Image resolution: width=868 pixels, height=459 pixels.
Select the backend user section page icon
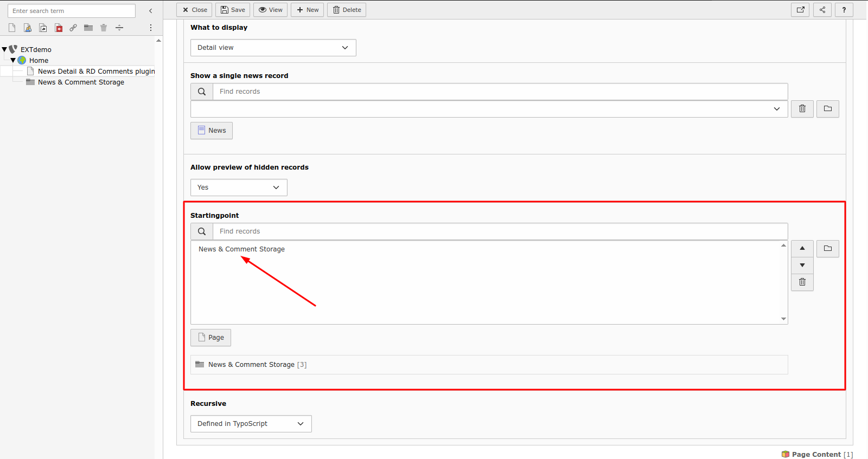[28, 28]
